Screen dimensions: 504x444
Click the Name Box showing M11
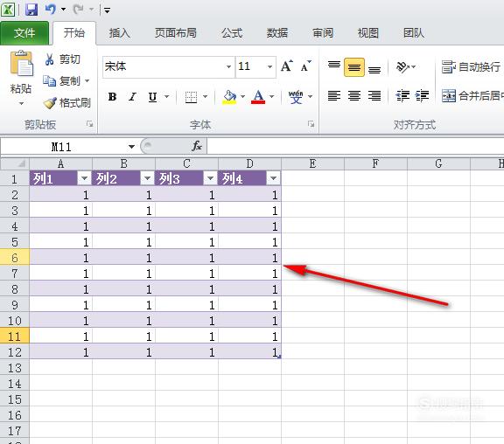tap(61, 147)
